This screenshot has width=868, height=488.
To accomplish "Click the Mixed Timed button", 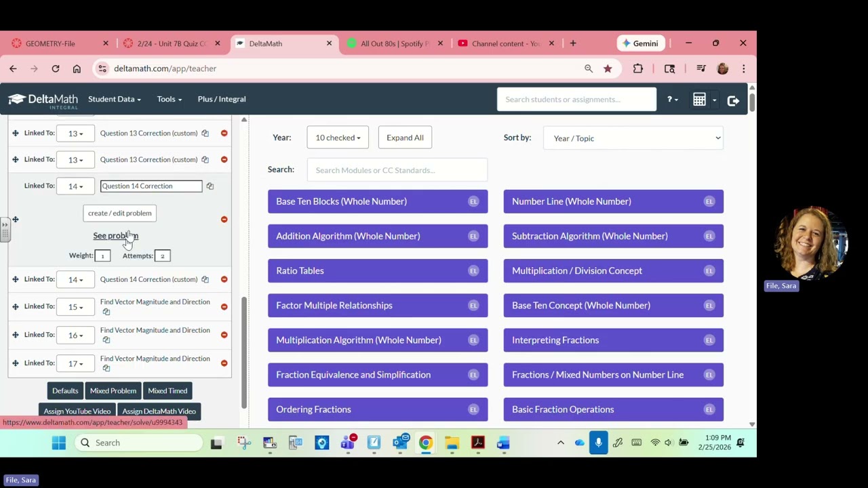I will tap(167, 391).
